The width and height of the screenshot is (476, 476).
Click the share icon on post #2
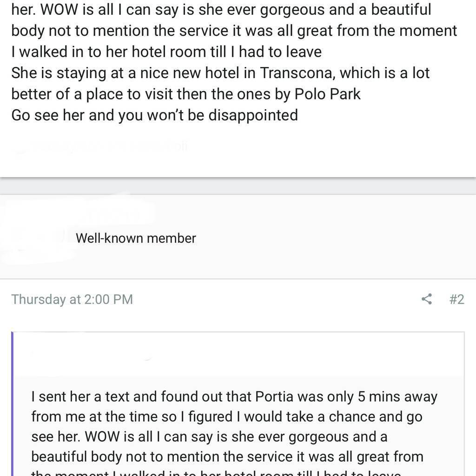tap(426, 299)
